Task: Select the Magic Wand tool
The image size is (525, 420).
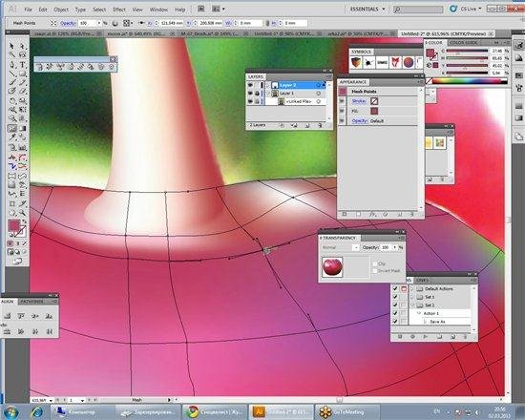Action: click(12, 54)
